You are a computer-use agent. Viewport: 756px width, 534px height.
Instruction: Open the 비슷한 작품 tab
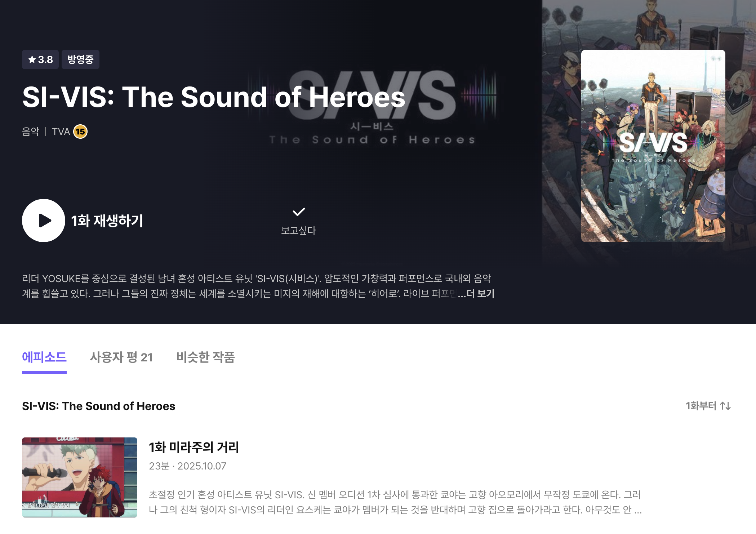click(205, 357)
